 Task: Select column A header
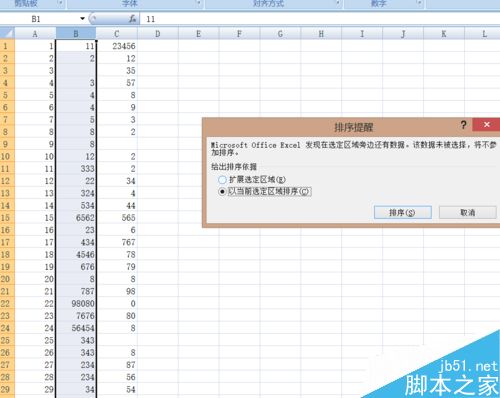tap(35, 34)
